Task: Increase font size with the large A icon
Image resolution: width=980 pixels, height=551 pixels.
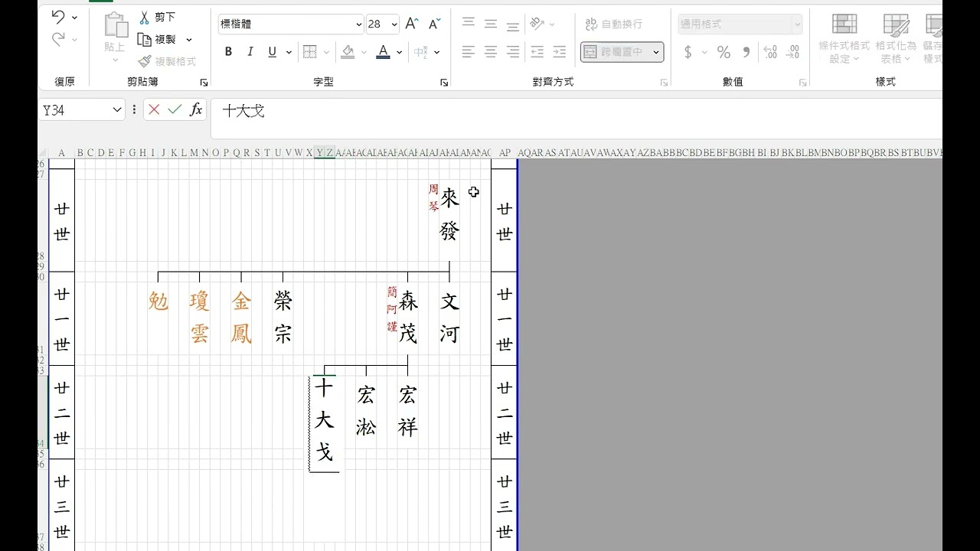Action: [x=412, y=24]
